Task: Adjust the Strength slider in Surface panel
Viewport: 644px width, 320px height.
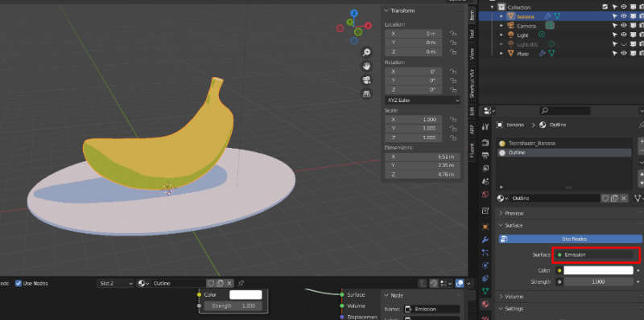Action: (598, 282)
